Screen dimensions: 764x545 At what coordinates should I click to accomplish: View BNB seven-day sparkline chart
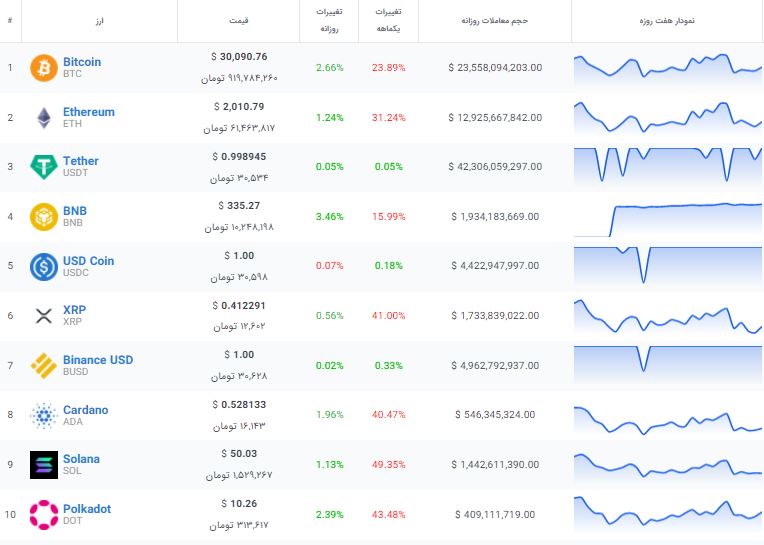(x=668, y=220)
